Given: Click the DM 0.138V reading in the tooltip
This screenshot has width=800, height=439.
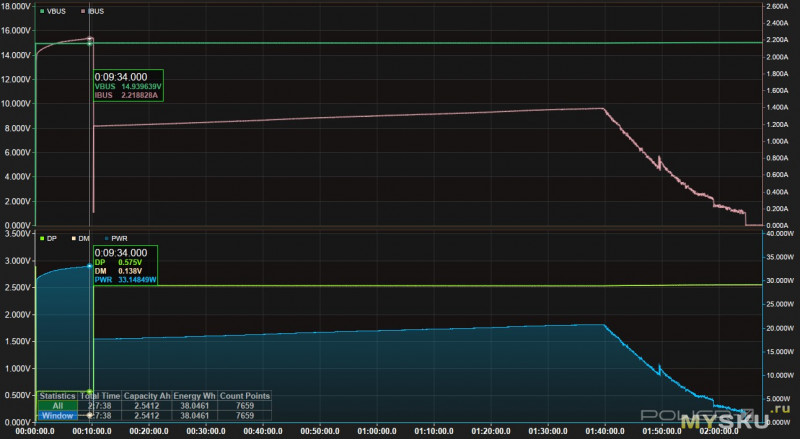Looking at the screenshot, I should click(x=118, y=271).
